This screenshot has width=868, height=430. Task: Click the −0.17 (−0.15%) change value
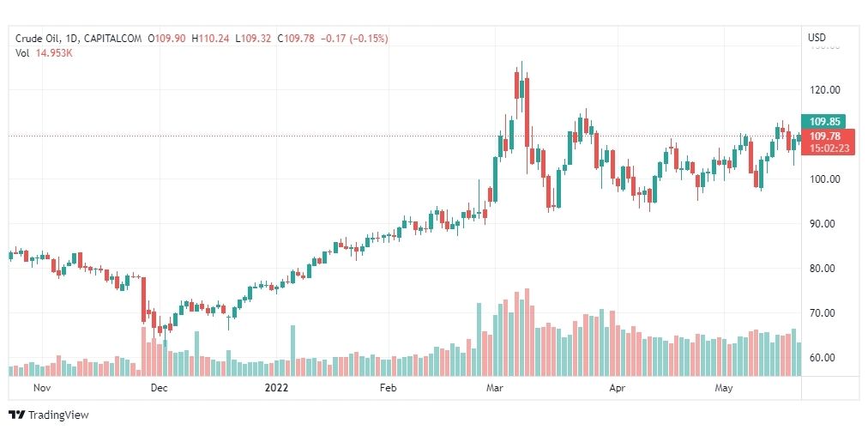coord(352,39)
